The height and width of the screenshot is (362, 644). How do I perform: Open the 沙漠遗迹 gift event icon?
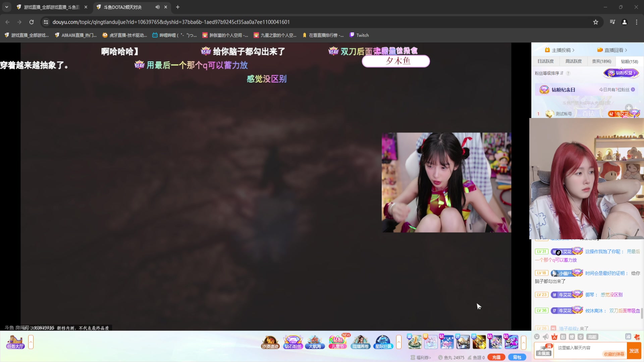pos(270,341)
